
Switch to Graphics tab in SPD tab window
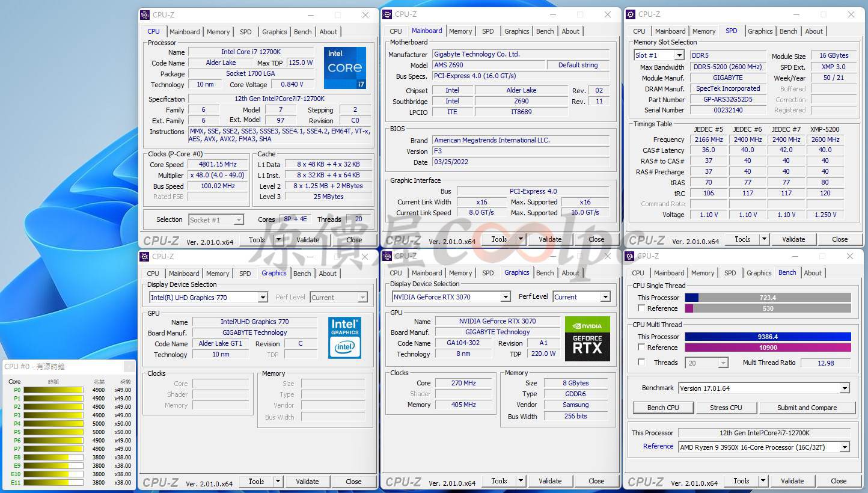coord(760,31)
